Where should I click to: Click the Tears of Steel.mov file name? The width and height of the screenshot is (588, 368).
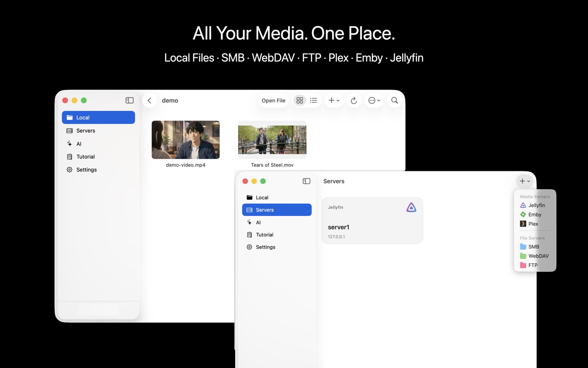[272, 165]
